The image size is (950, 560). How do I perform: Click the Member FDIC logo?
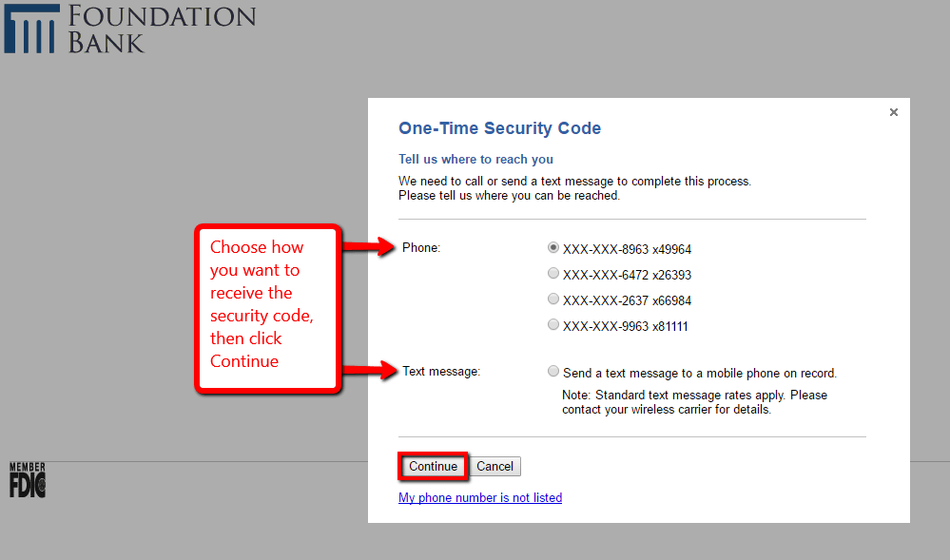[28, 479]
